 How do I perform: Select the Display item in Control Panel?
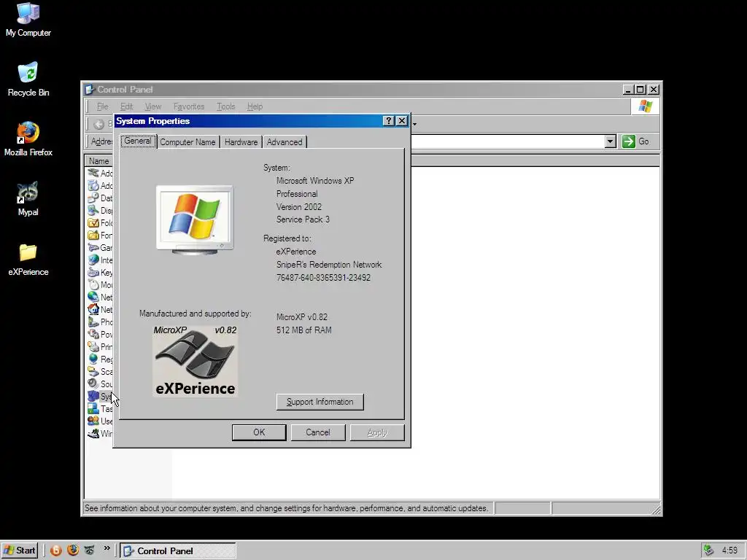(x=100, y=211)
